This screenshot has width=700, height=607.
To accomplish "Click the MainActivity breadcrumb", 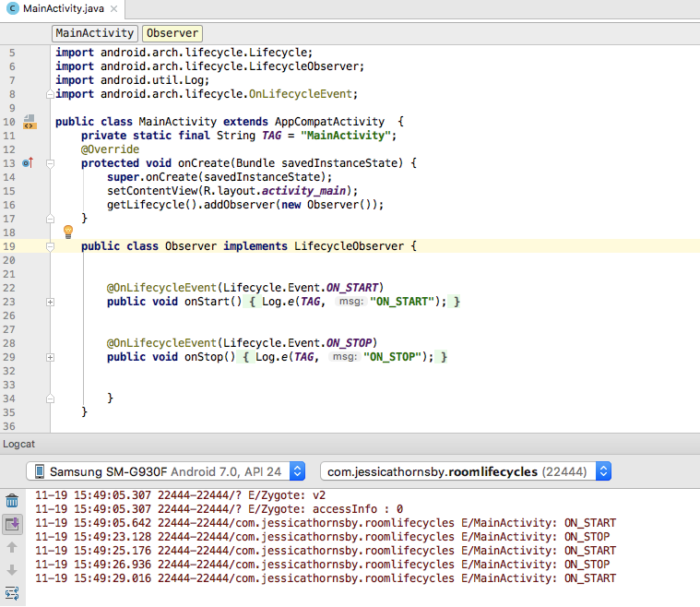I will (x=94, y=33).
